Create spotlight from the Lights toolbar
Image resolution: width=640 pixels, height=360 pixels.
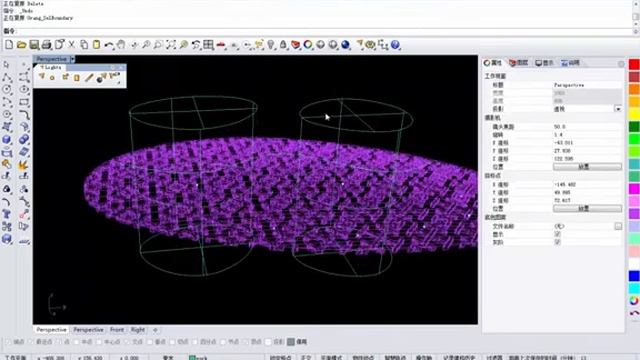41,77
